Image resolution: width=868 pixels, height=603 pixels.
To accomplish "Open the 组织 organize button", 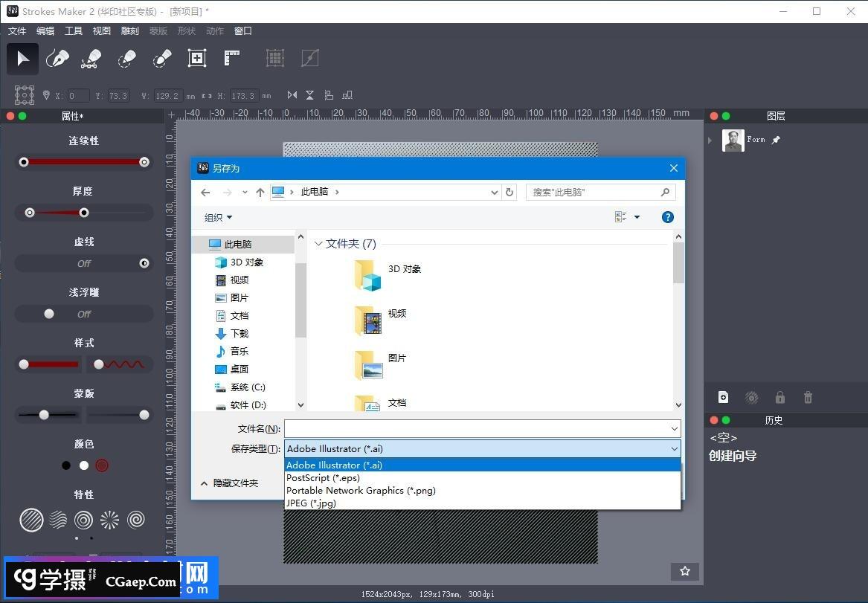I will (218, 217).
